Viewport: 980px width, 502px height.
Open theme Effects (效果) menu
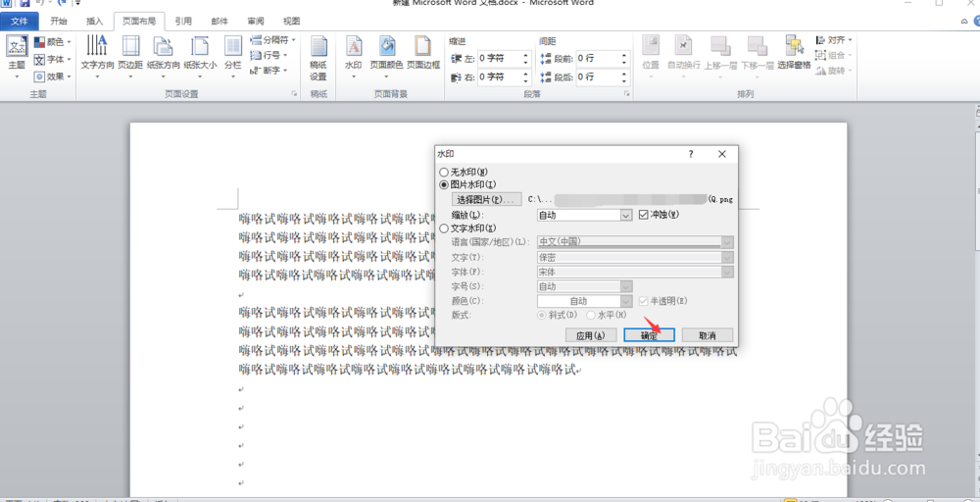pyautogui.click(x=53, y=76)
